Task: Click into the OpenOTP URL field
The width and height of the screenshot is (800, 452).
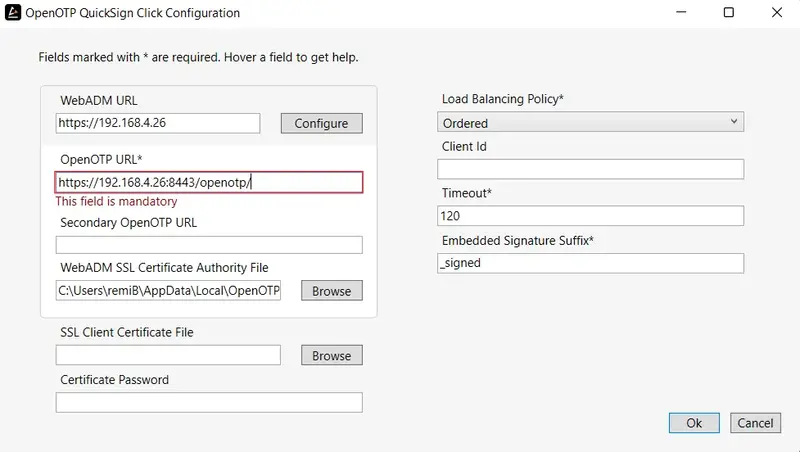Action: point(209,182)
